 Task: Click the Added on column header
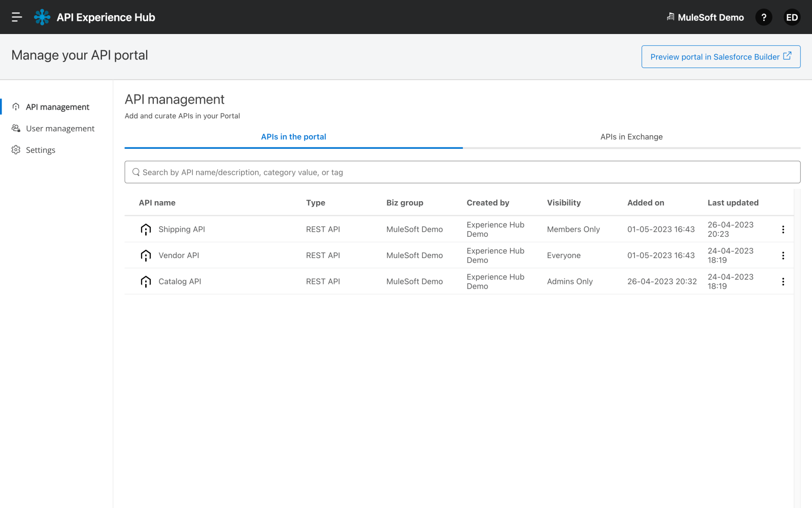646,203
